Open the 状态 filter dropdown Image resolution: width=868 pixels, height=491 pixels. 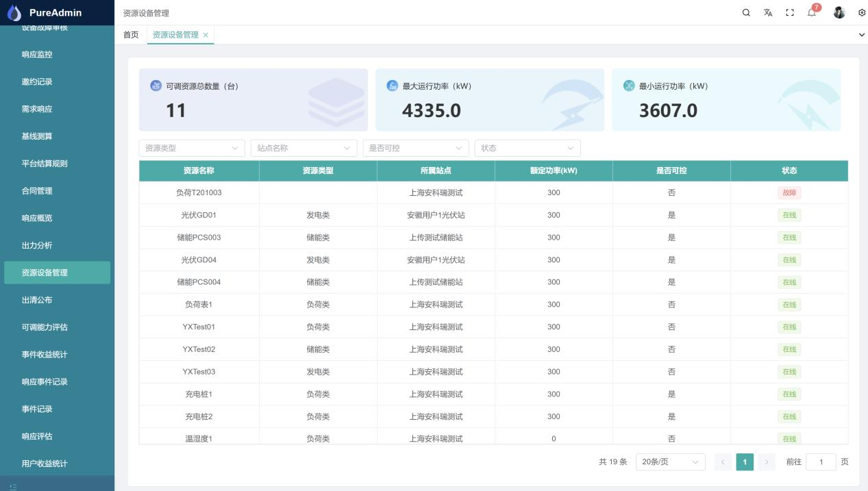coord(526,147)
